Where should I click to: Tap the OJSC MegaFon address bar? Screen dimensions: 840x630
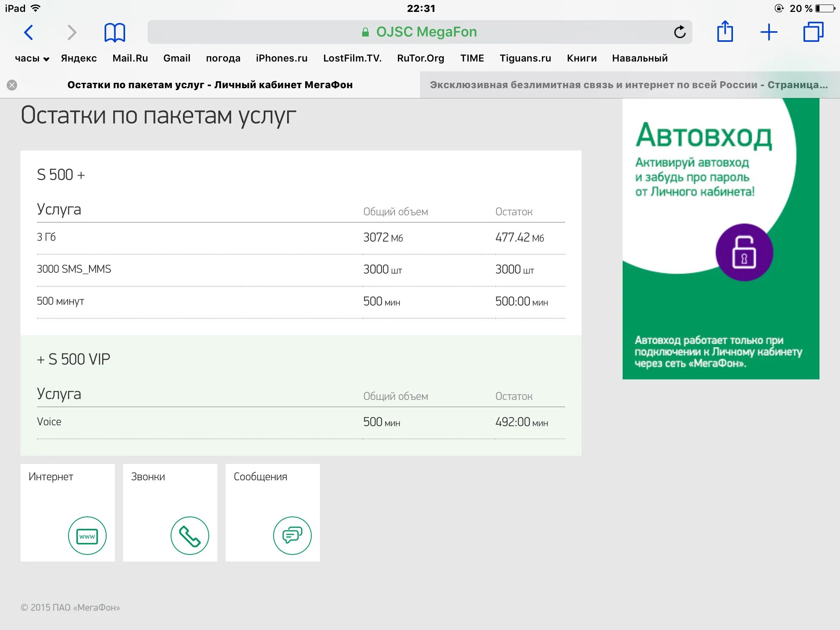point(420,32)
